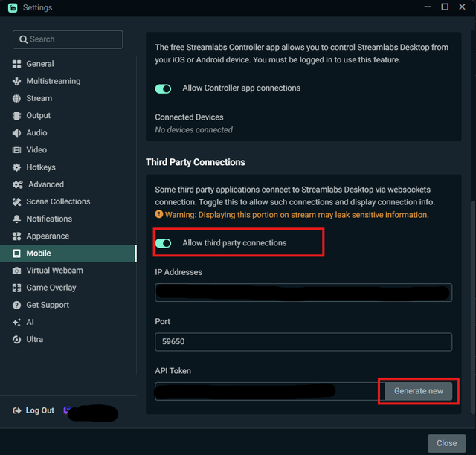The height and width of the screenshot is (455, 476).
Task: Open the Multistreaming settings label
Action: (54, 81)
